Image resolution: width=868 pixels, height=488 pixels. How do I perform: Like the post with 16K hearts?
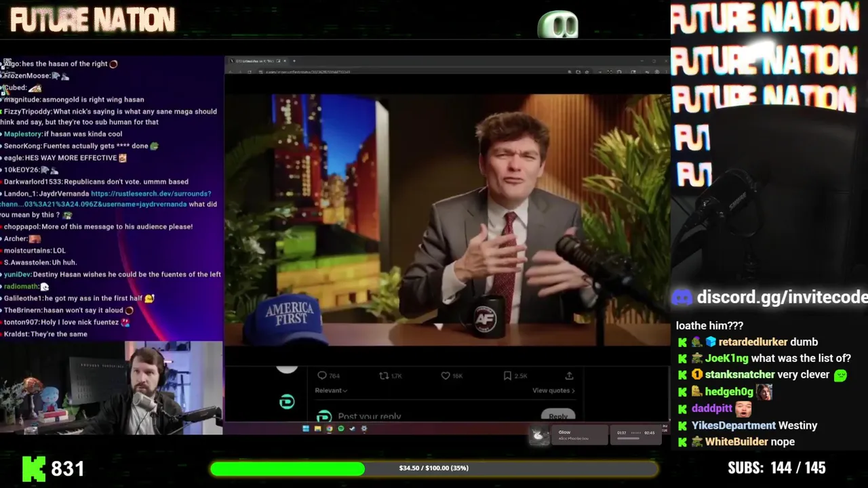446,375
